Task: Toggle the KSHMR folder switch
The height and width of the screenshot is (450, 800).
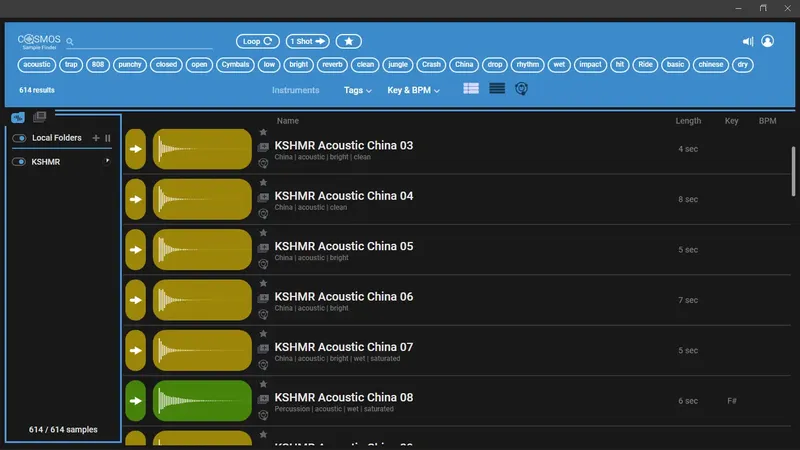Action: coord(19,162)
